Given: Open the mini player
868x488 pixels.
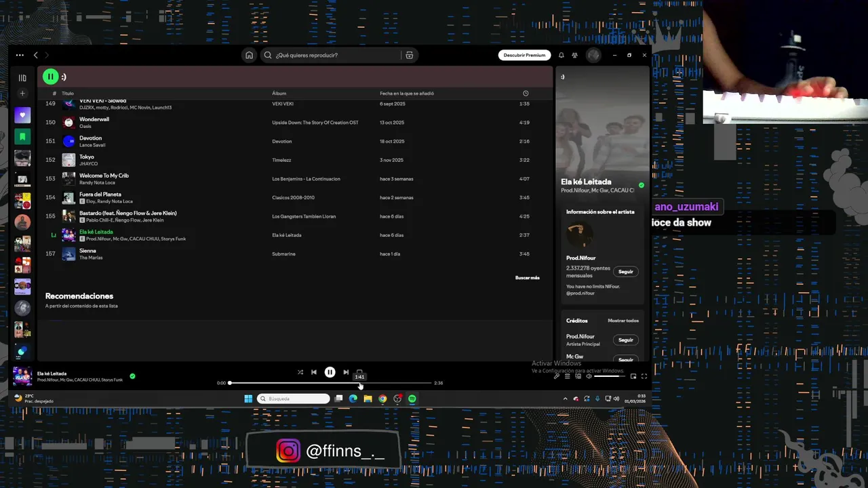Looking at the screenshot, I should tap(633, 376).
